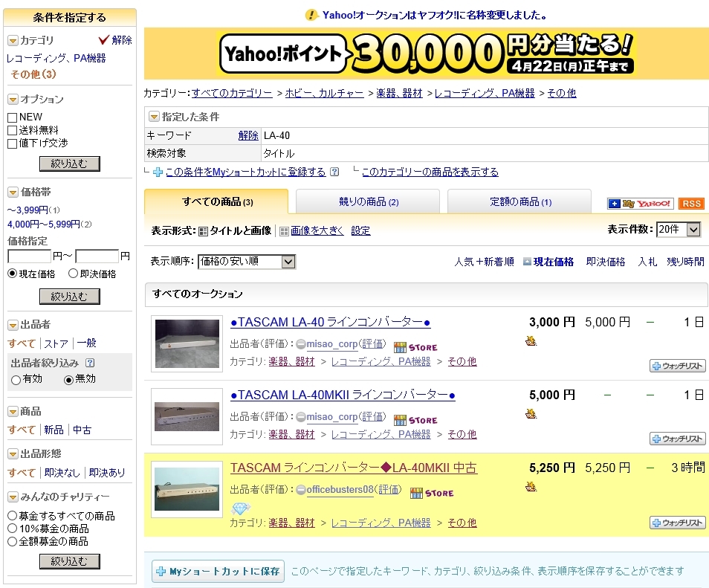Switch to 定額の商品 tab
709x588 pixels.
coord(520,201)
